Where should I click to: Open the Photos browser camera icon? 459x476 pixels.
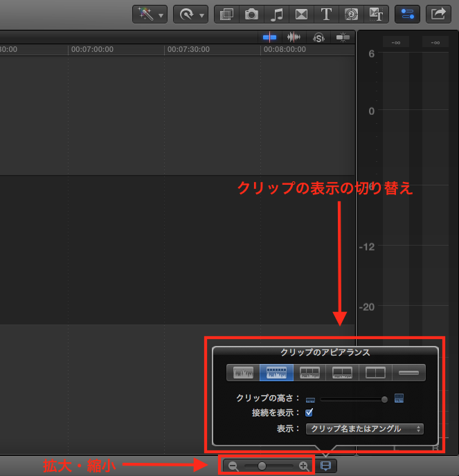(251, 15)
